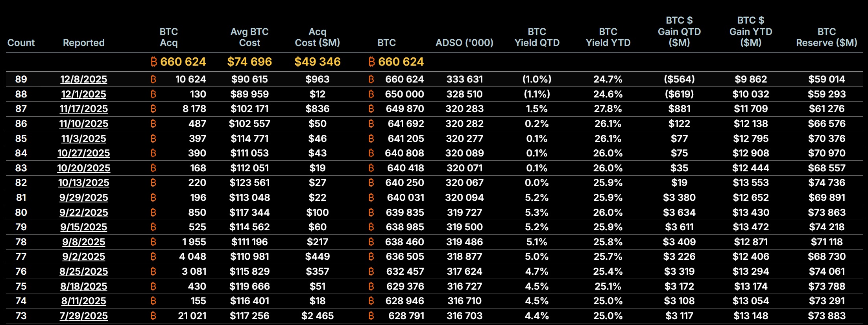The image size is (868, 325).
Task: Click the Bitcoin icon next to 641 692 holdings
Action: point(371,124)
